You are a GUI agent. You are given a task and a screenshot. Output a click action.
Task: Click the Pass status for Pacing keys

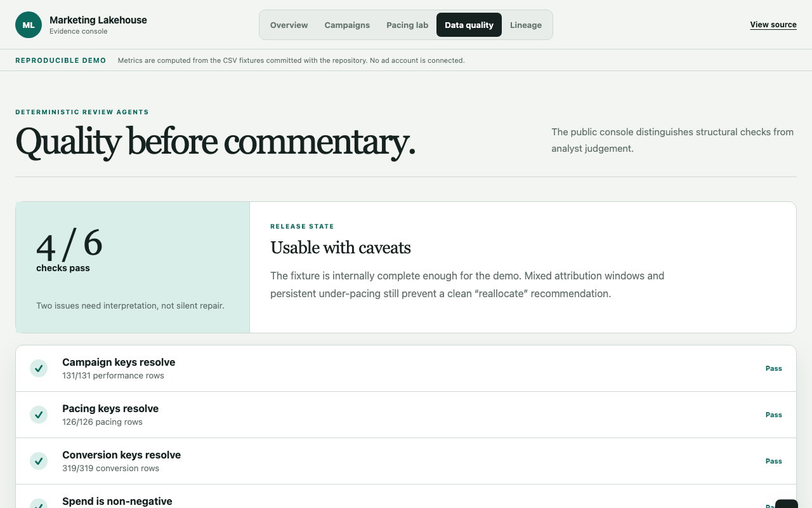click(x=773, y=415)
